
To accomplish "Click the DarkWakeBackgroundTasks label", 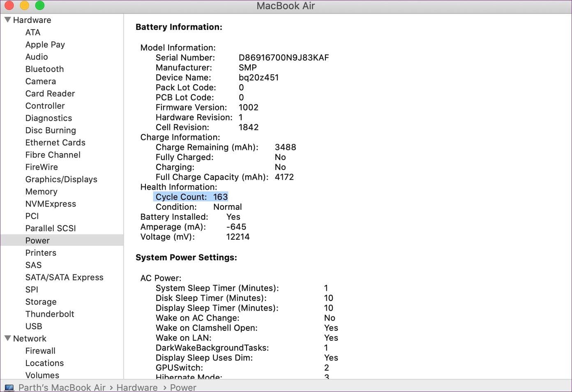I will tap(212, 348).
